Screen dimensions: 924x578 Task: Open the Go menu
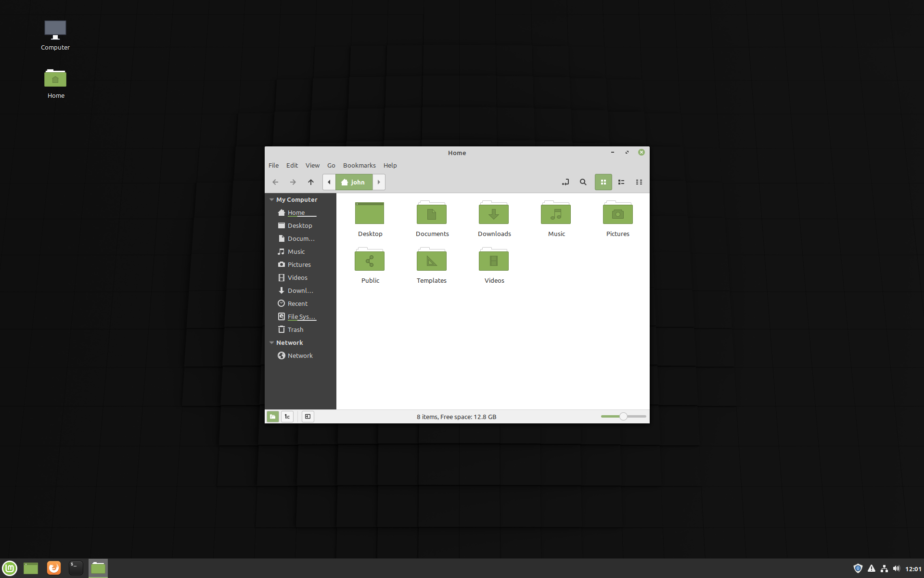[331, 165]
